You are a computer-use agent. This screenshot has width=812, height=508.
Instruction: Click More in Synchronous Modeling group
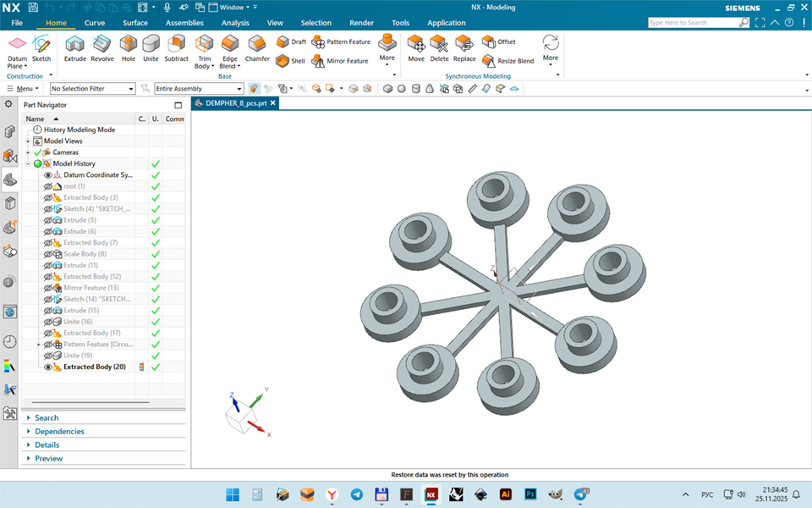coord(551,49)
